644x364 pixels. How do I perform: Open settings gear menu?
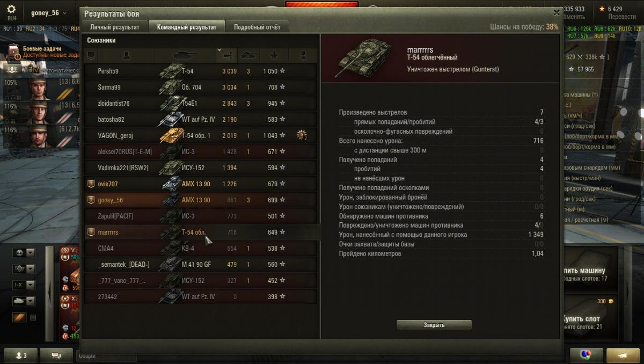tap(11, 9)
